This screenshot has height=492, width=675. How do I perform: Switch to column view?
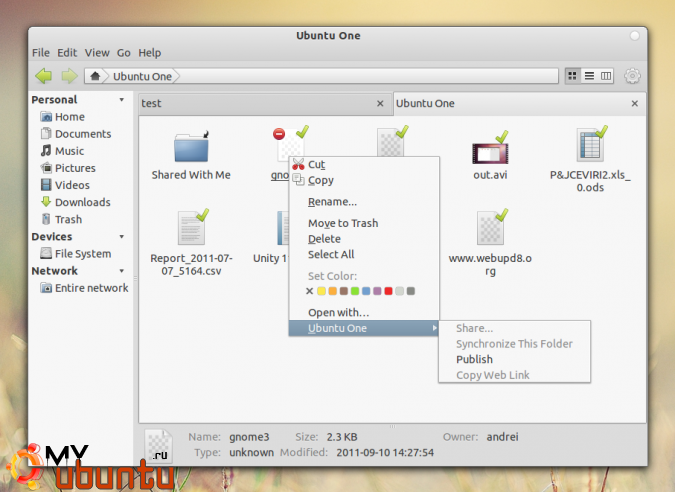click(606, 76)
